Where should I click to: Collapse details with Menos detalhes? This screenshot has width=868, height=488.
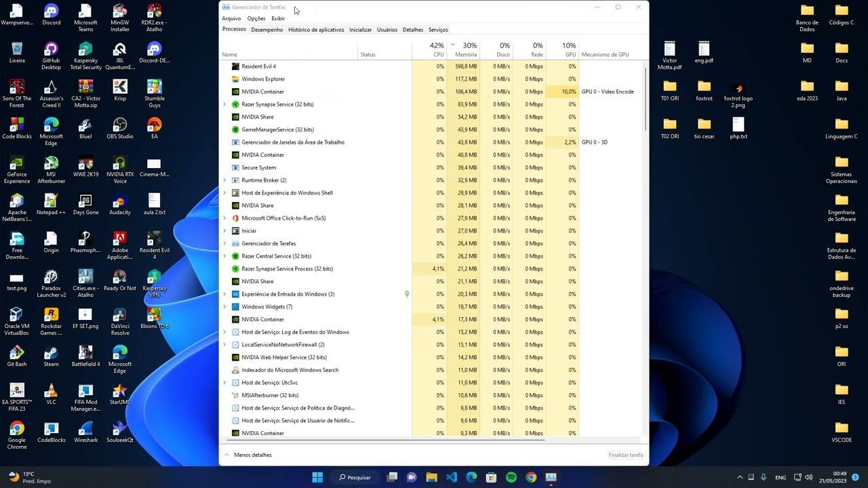pos(248,455)
